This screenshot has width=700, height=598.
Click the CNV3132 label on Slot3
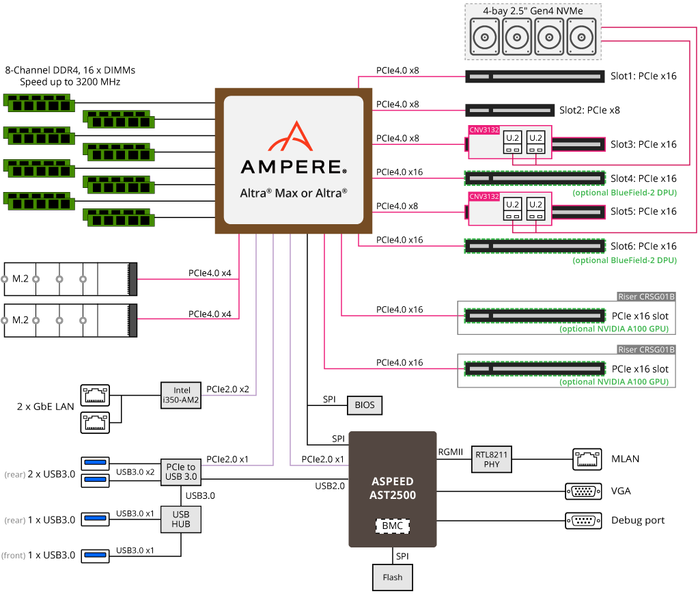484,129
